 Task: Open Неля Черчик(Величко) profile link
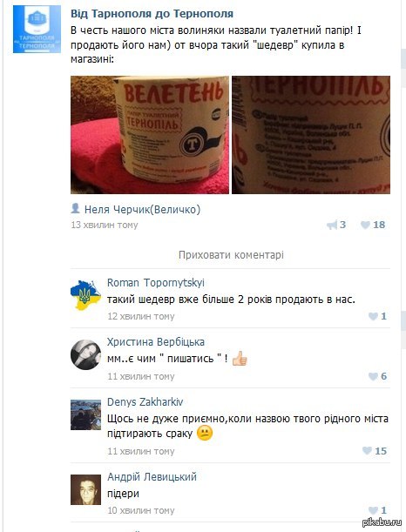[x=142, y=209]
